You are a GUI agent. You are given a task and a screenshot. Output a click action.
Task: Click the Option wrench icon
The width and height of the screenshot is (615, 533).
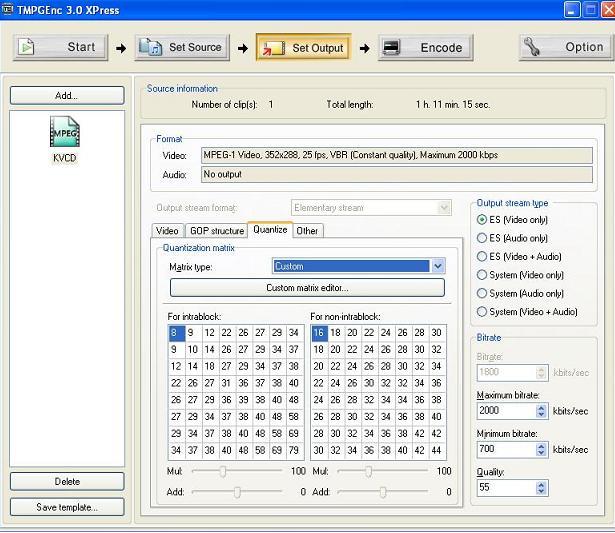532,47
